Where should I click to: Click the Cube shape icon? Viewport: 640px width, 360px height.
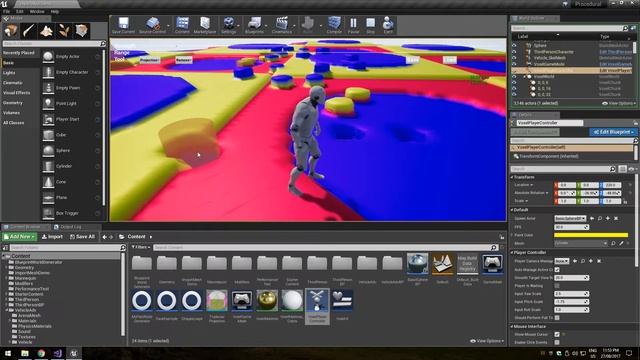coord(48,135)
